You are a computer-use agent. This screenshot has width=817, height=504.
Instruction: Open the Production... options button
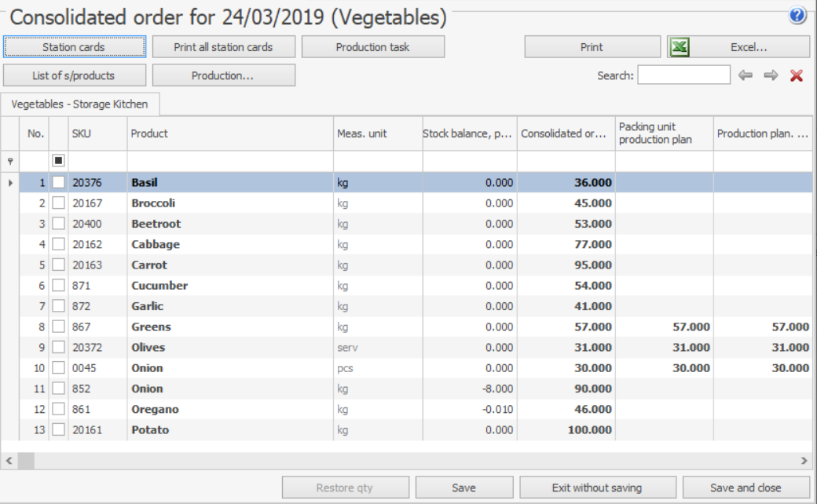click(223, 75)
